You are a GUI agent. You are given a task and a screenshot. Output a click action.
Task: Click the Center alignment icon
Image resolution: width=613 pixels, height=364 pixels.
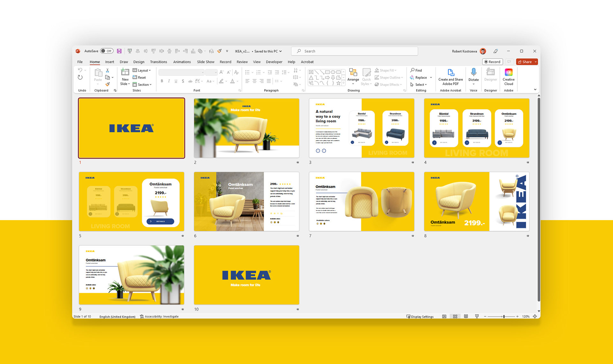point(254,81)
